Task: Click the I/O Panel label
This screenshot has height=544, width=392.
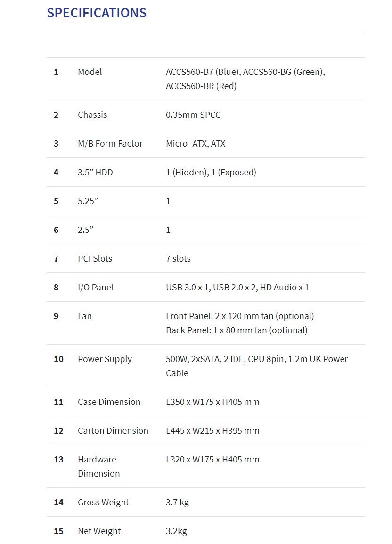Action: (x=96, y=288)
